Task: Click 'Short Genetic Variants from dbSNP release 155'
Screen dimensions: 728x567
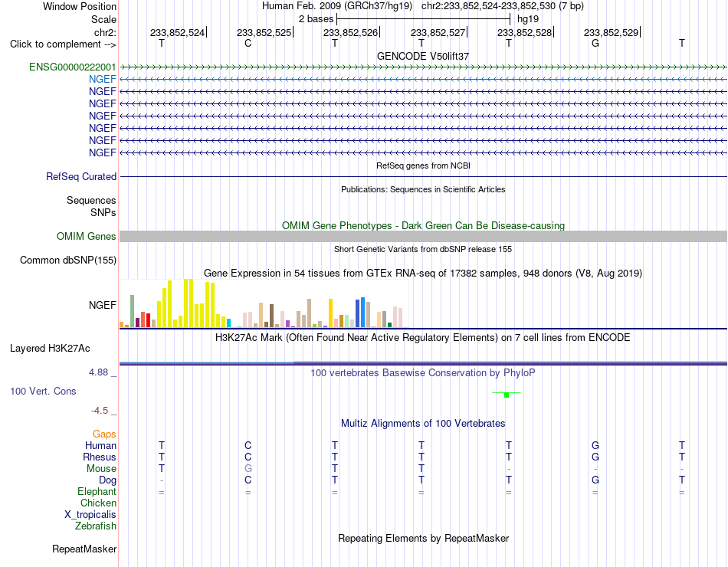Action: [x=423, y=249]
